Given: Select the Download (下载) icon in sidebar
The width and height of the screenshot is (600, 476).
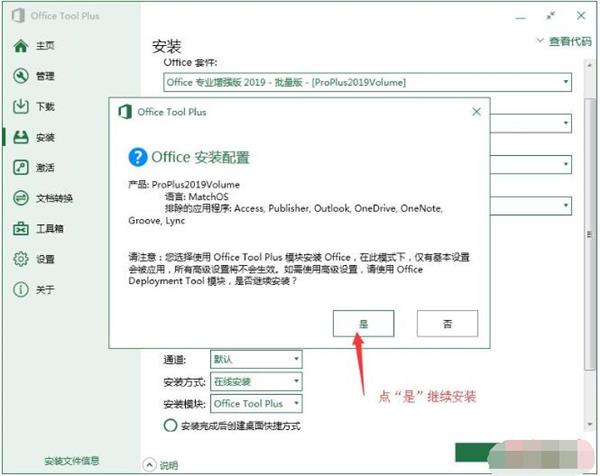Looking at the screenshot, I should point(20,107).
